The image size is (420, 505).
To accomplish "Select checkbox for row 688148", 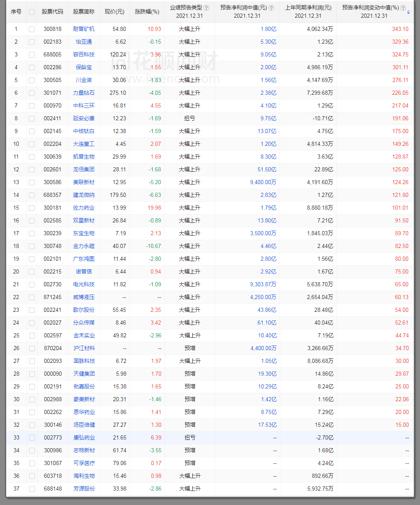I will pyautogui.click(x=32, y=489).
